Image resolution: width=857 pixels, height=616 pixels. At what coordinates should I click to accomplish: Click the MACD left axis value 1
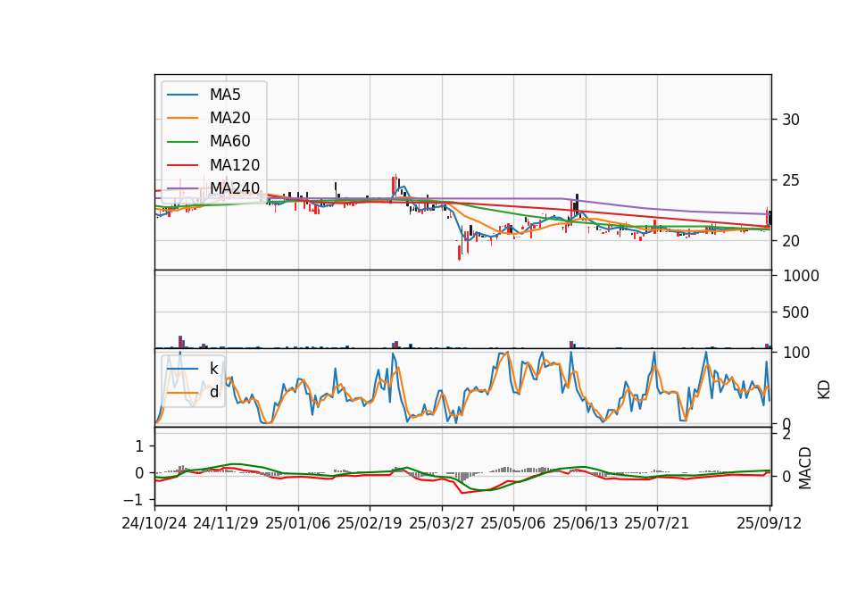click(139, 446)
